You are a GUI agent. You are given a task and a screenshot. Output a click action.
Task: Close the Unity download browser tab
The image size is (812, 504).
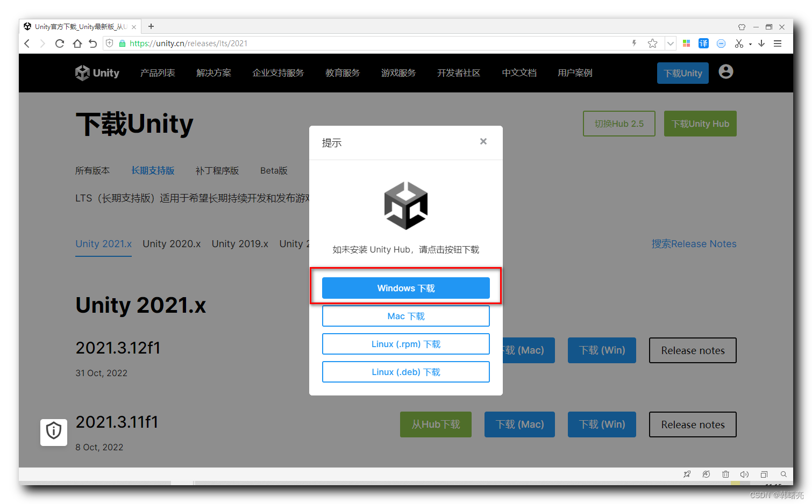tap(134, 27)
